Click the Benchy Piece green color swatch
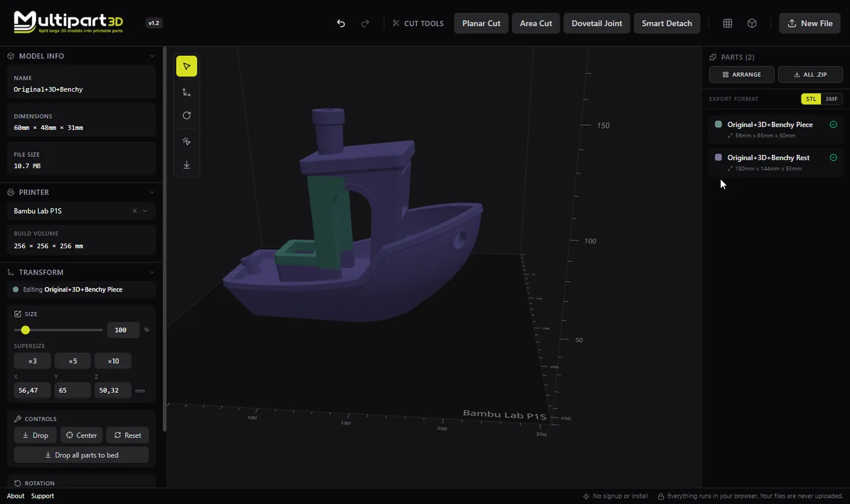This screenshot has width=850, height=504. pyautogui.click(x=719, y=124)
